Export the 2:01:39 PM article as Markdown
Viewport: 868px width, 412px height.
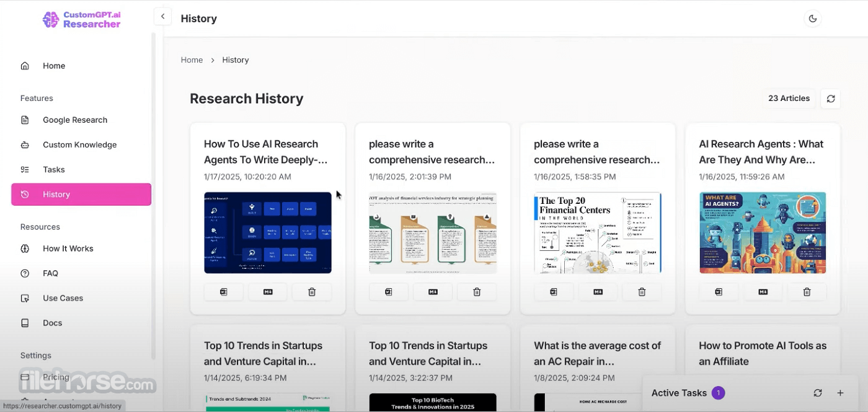433,292
